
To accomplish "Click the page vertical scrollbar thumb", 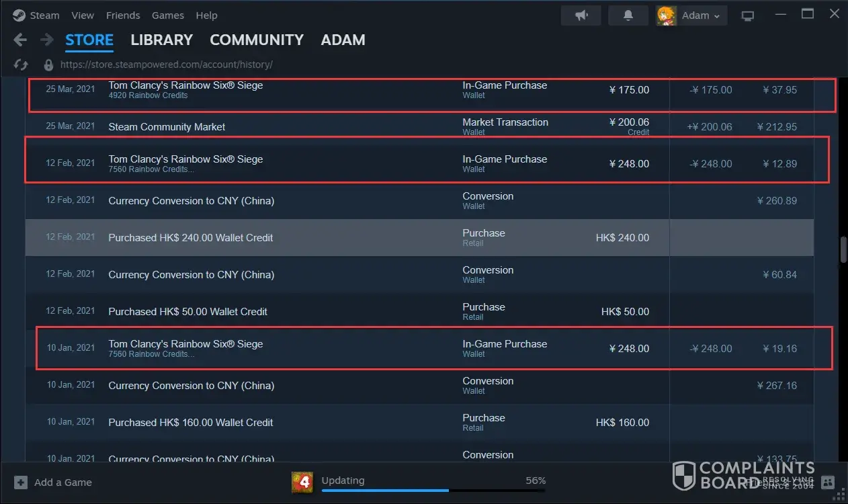I will [843, 249].
